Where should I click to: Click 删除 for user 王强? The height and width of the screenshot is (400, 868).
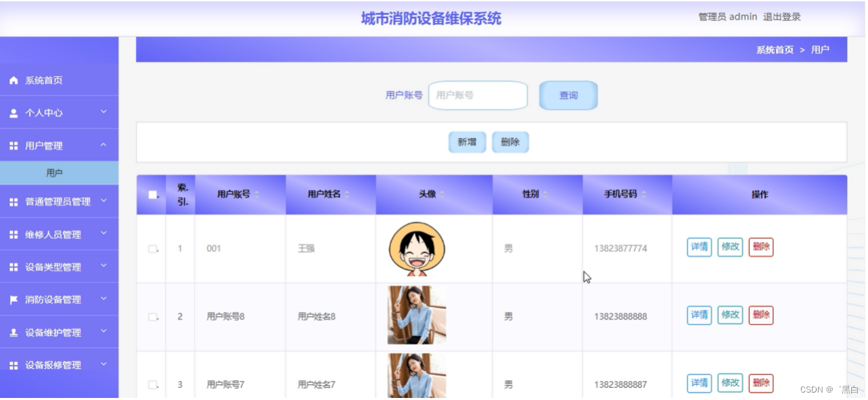pyautogui.click(x=761, y=247)
